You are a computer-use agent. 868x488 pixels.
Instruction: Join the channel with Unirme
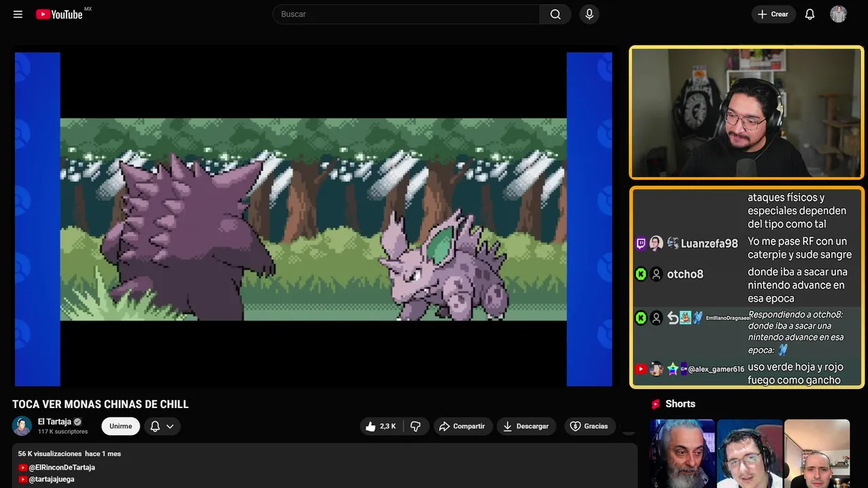click(121, 426)
